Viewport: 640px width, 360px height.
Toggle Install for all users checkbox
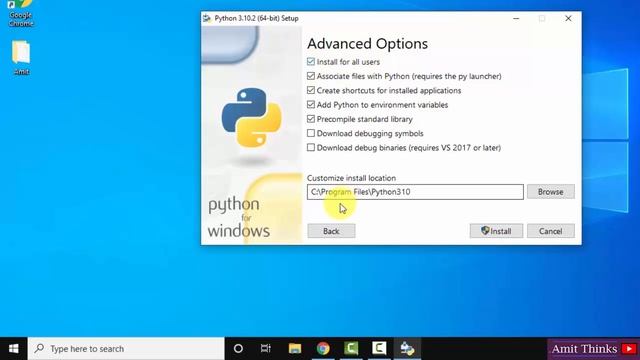click(311, 62)
